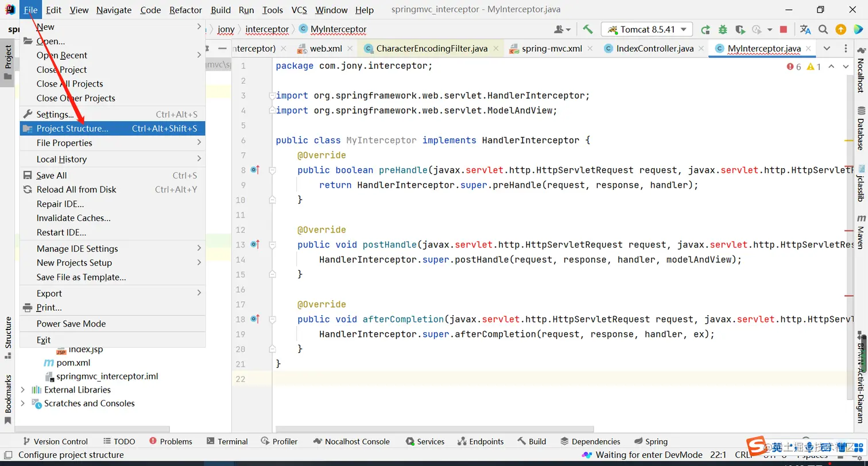The height and width of the screenshot is (466, 868).
Task: Click Exit in the File menu
Action: click(113, 340)
